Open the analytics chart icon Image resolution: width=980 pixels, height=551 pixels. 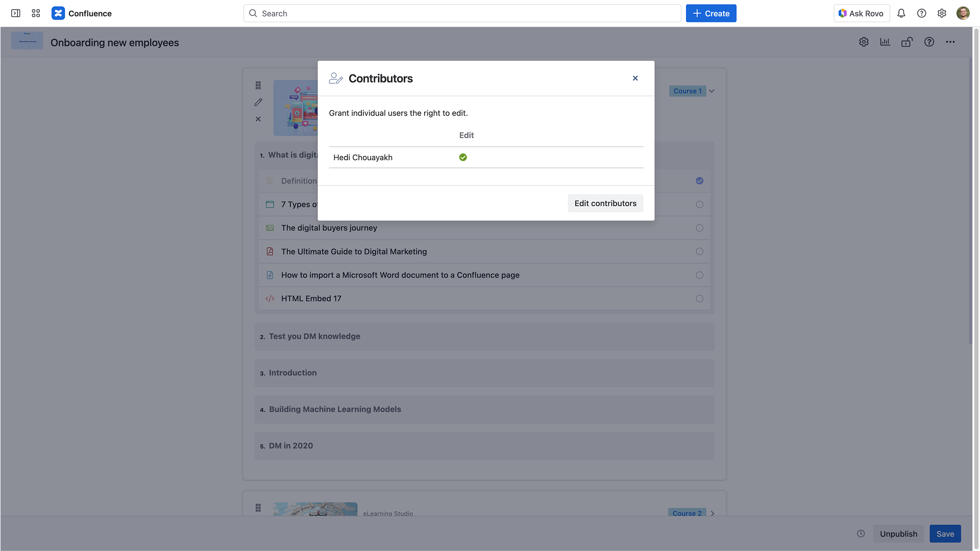[x=885, y=42]
